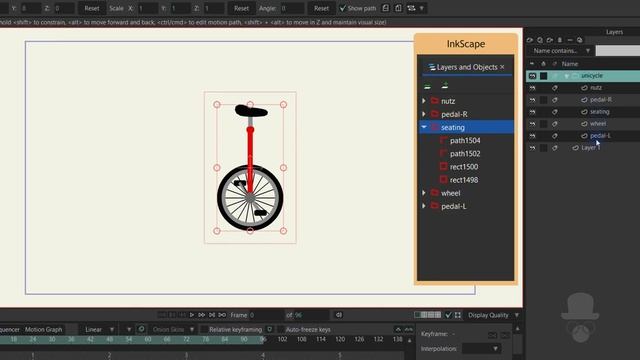This screenshot has width=640, height=360.
Task: Expand the pedal-R group in InkScape panel
Action: click(424, 114)
